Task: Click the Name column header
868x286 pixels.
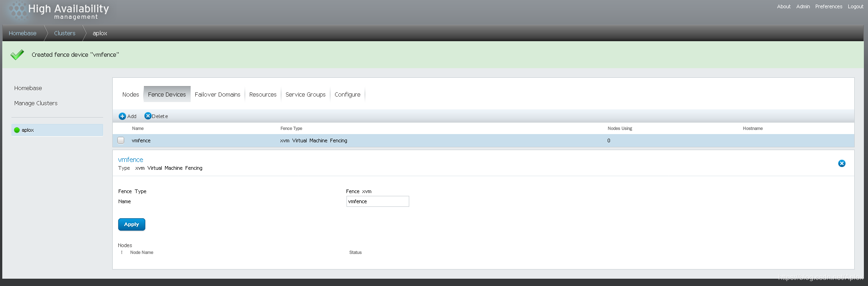Action: coord(138,129)
